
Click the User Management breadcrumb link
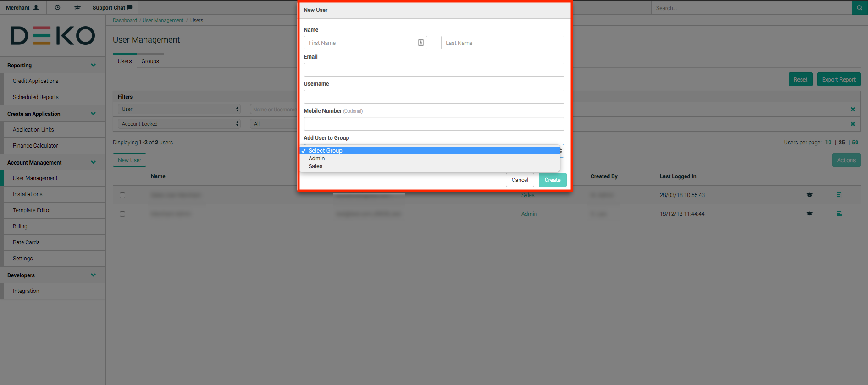pos(163,20)
